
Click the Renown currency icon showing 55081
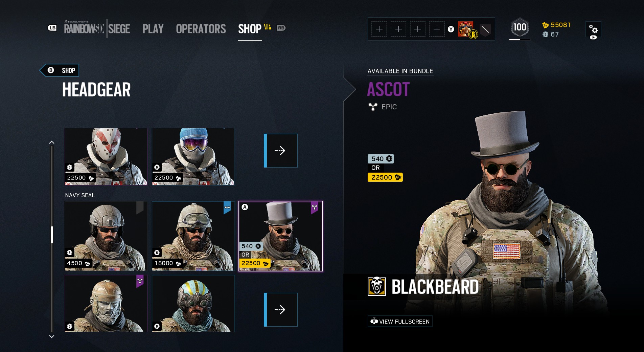pos(545,25)
